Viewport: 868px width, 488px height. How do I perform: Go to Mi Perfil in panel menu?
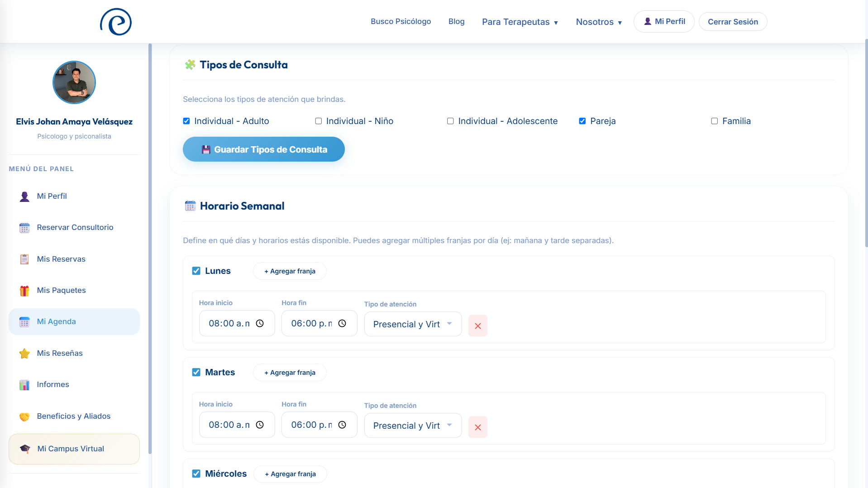pos(74,196)
